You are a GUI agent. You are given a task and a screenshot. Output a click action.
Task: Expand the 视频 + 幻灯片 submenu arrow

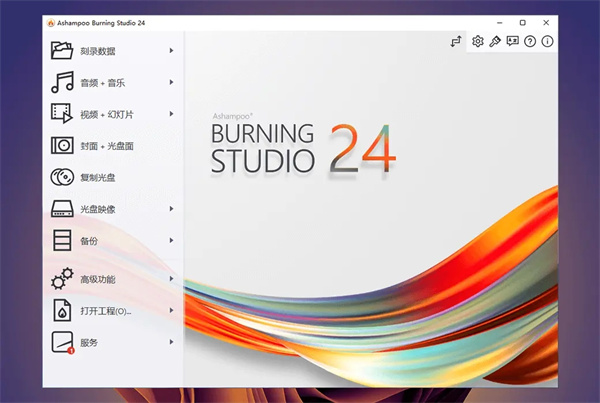171,114
